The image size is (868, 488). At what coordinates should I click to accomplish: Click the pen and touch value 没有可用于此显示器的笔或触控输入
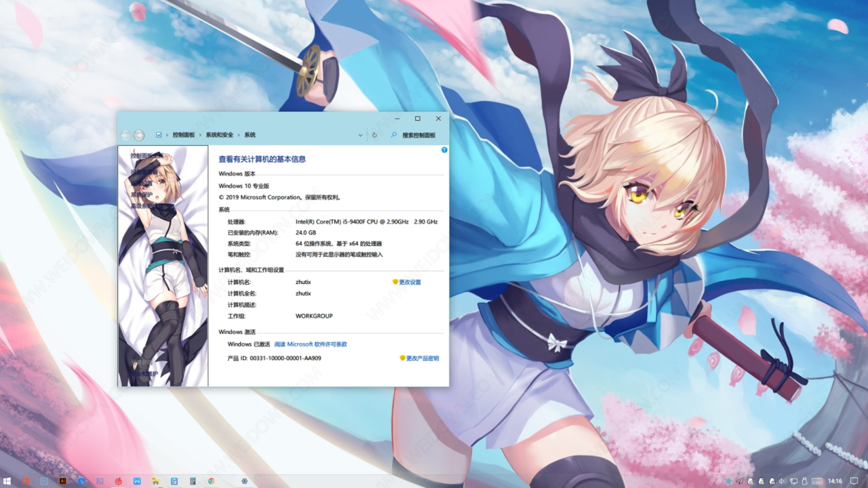click(x=339, y=255)
